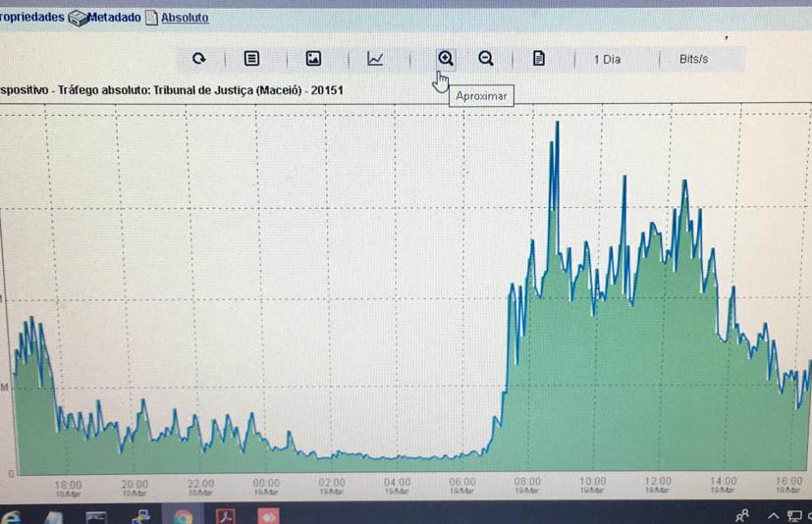
Task: Click the refresh graph icon
Action: [x=198, y=59]
